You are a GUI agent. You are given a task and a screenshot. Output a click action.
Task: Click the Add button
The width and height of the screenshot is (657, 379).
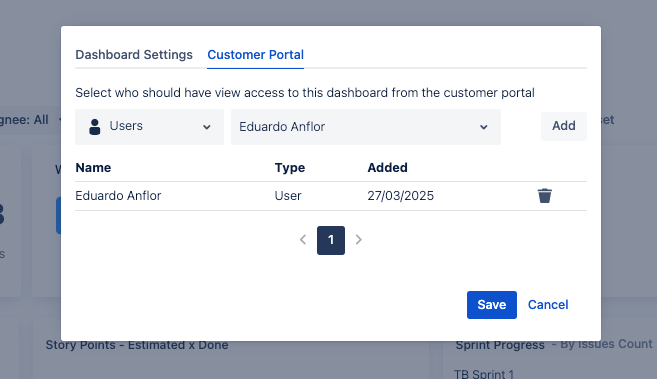tap(564, 126)
